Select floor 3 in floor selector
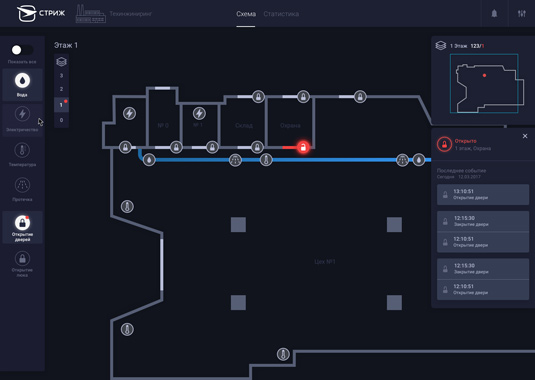Screen dimensions: 535x380 click(x=61, y=76)
